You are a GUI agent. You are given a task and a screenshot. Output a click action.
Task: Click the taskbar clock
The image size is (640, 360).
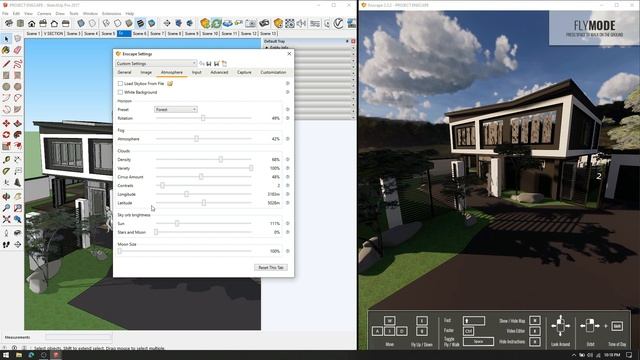pos(612,355)
